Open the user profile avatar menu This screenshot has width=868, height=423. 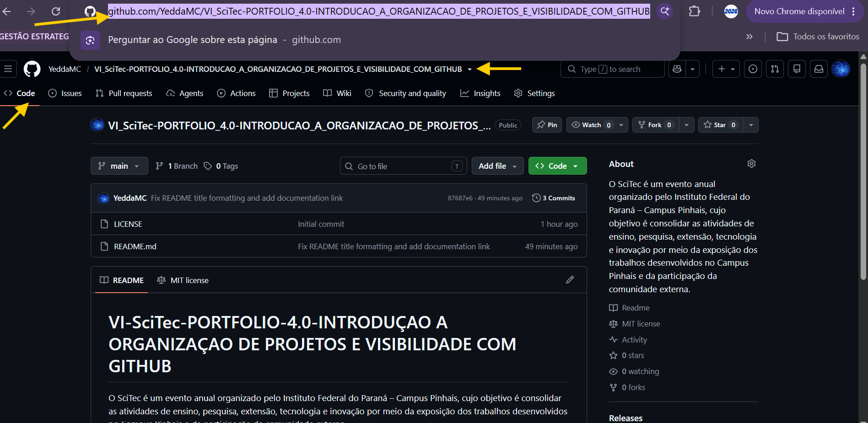[x=841, y=69]
